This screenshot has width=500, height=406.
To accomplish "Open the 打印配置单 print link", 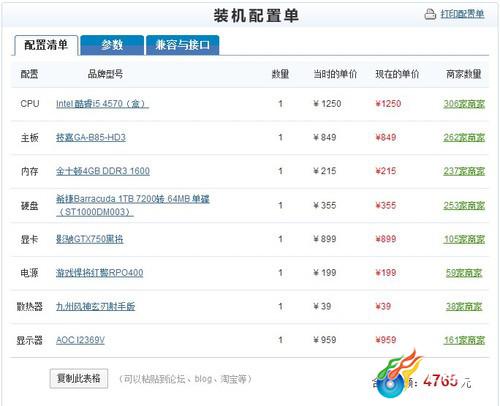I will 462,14.
